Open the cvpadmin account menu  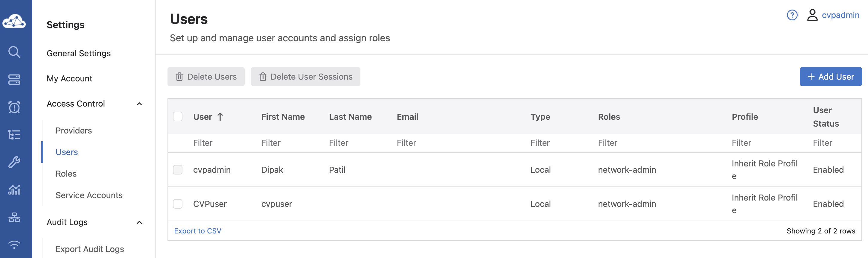840,15
